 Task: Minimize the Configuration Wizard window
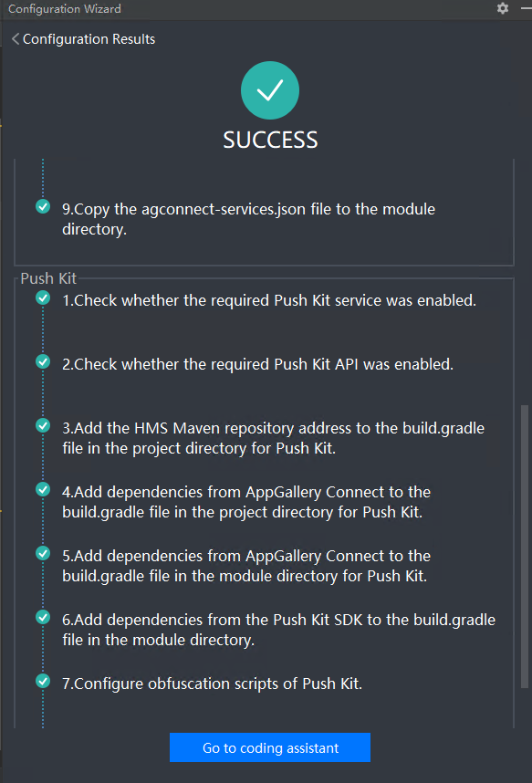(x=526, y=9)
